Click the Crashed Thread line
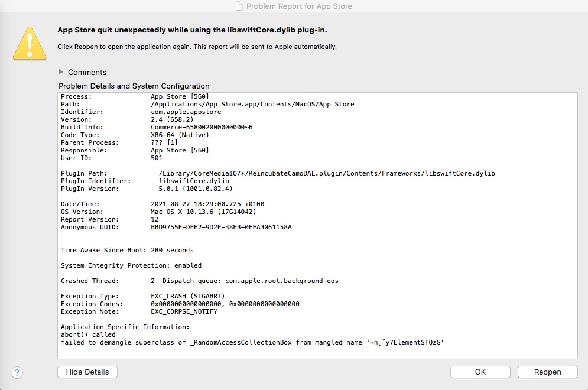 click(199, 281)
